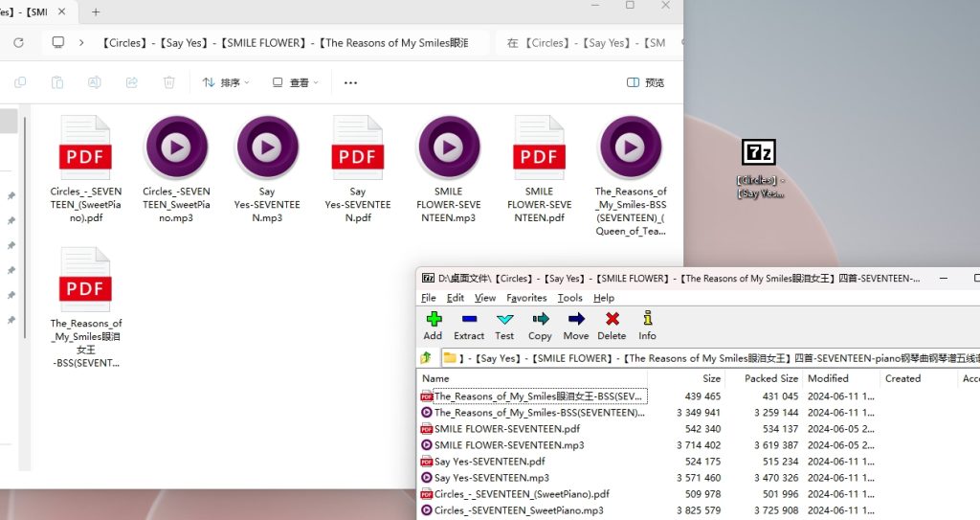Click the Explorer rename toolbar icon
The width and height of the screenshot is (980, 520).
click(x=95, y=82)
